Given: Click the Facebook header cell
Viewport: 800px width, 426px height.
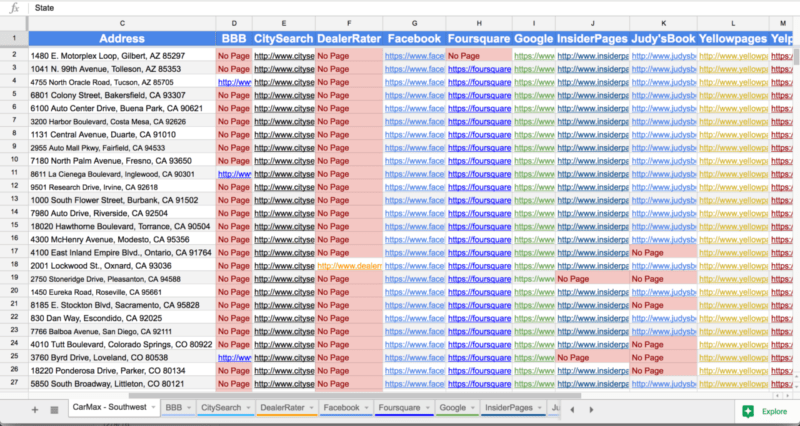Looking at the screenshot, I should point(414,39).
